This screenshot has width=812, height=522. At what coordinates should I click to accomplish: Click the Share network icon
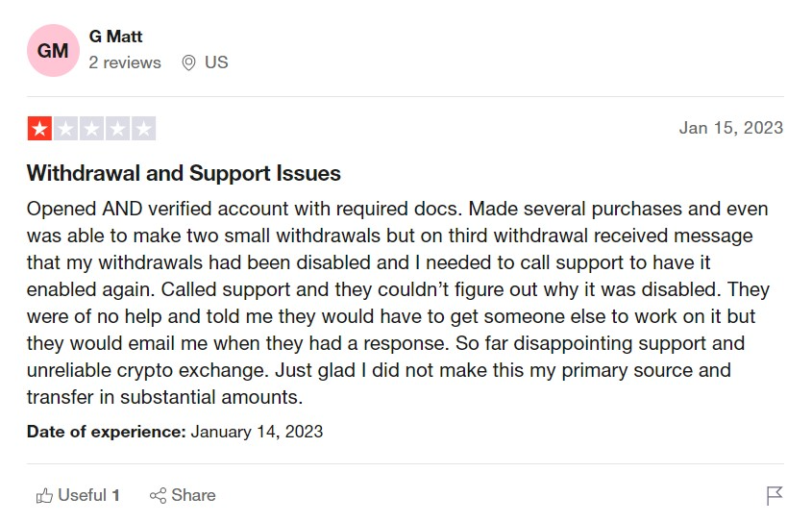(x=158, y=496)
